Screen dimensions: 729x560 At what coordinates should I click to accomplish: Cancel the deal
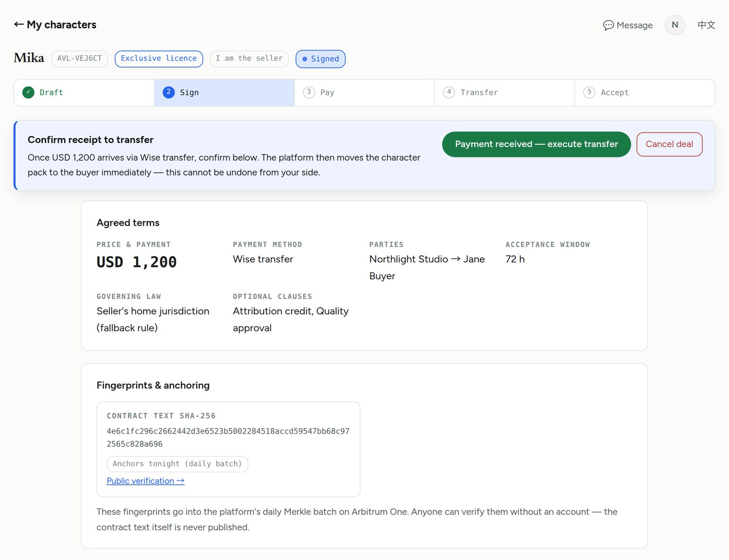[669, 144]
